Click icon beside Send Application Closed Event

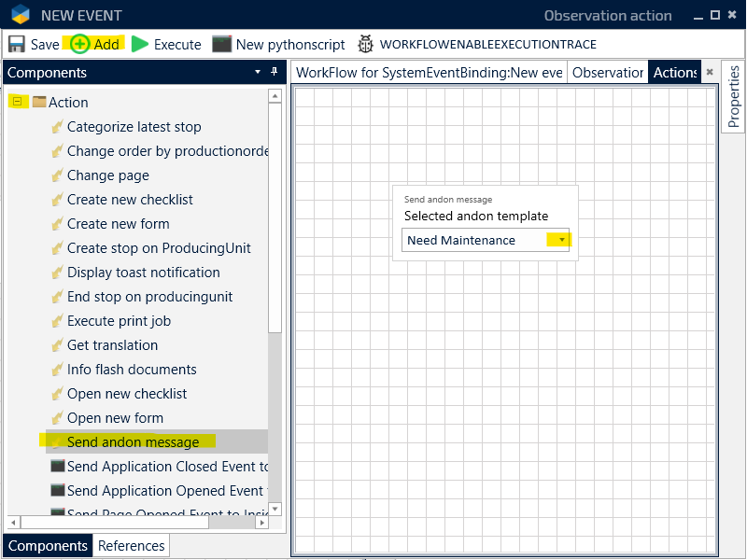tap(57, 467)
